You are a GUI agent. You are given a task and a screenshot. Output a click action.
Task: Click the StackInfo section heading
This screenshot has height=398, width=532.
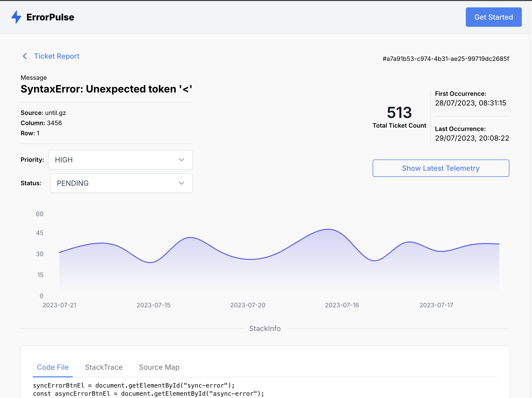tap(265, 328)
